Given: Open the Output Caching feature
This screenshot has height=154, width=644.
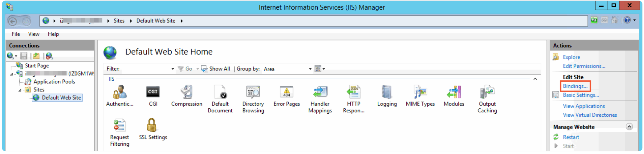Looking at the screenshot, I should click(487, 93).
